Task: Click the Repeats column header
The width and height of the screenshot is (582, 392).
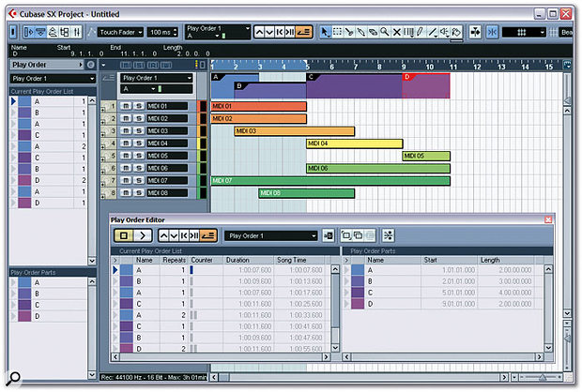Action: tap(174, 260)
